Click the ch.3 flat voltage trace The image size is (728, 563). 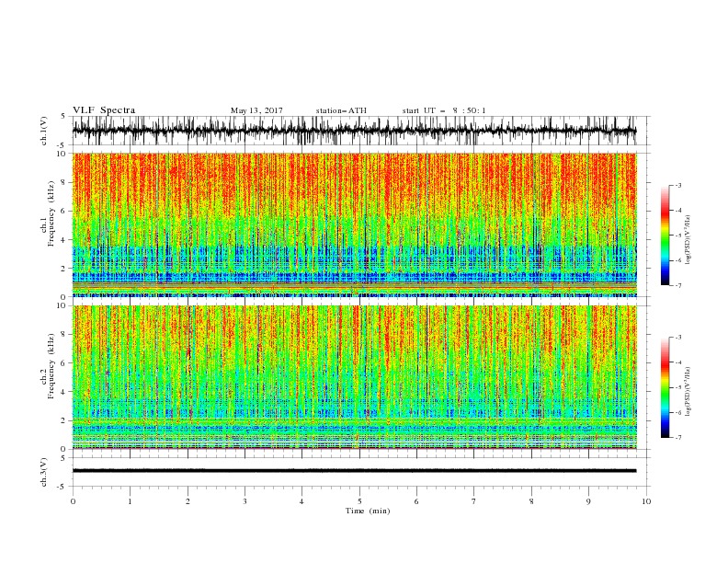pyautogui.click(x=354, y=471)
